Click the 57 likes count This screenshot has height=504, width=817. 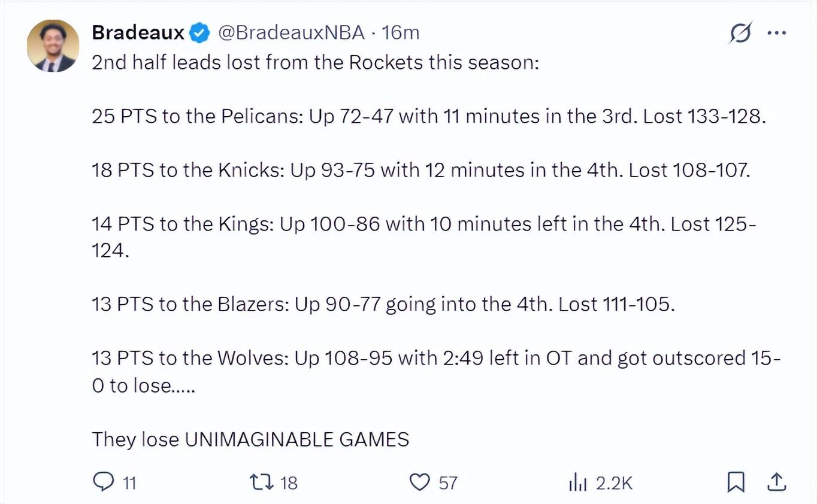[447, 483]
